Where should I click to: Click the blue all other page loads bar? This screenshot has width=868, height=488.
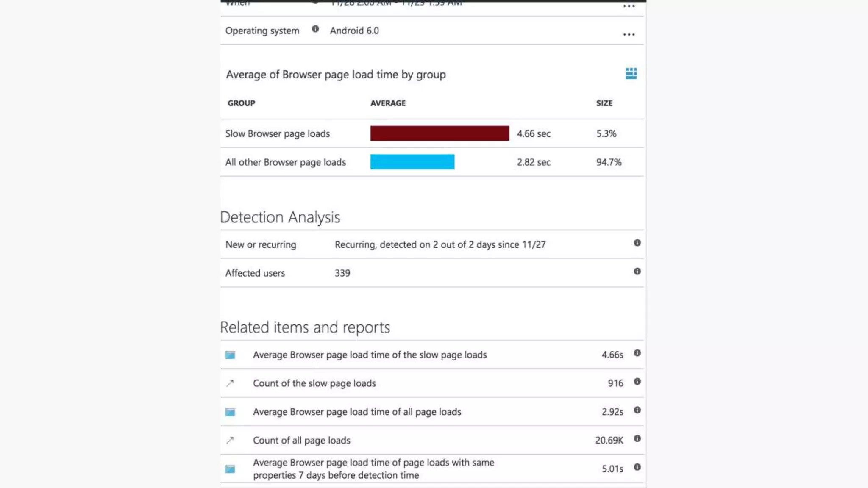412,162
